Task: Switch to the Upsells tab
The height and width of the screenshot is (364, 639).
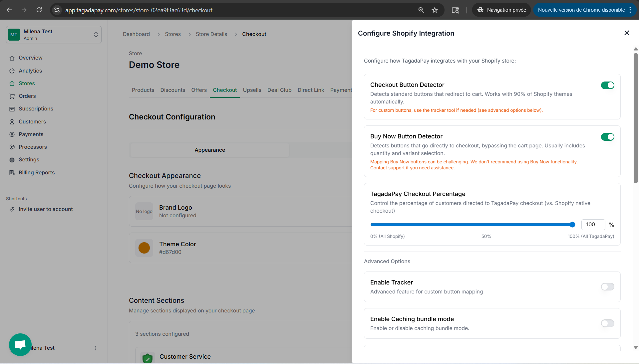Action: [252, 90]
